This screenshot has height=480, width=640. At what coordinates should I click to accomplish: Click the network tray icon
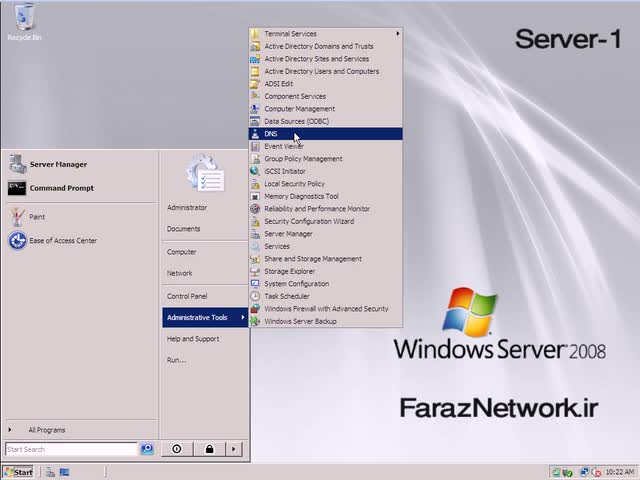(x=584, y=472)
